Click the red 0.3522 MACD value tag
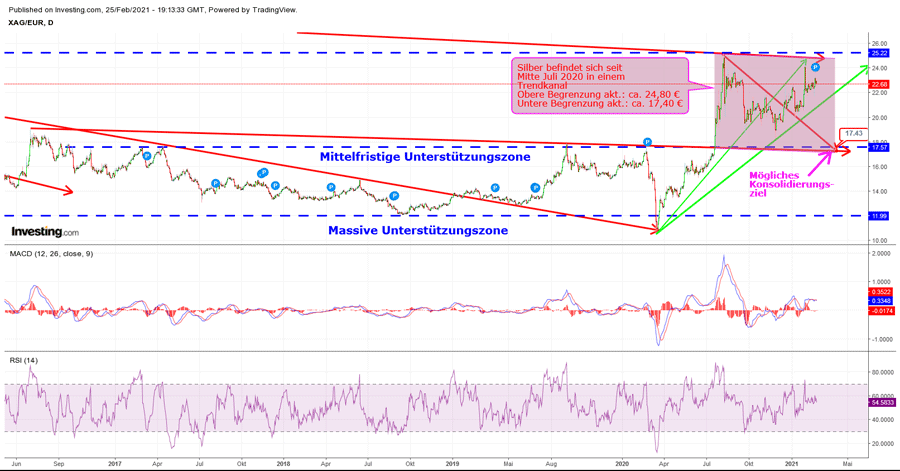 tap(880, 292)
